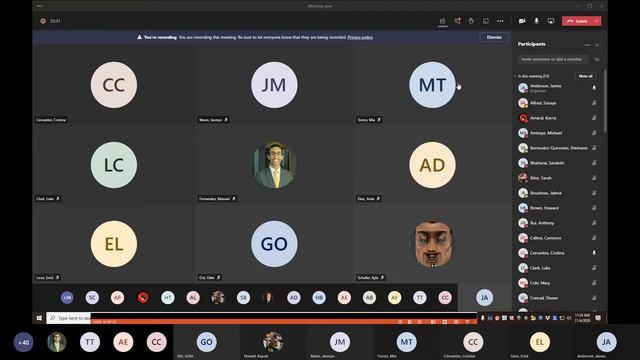Click Calton, Cameron muted mic icon

click(x=594, y=238)
